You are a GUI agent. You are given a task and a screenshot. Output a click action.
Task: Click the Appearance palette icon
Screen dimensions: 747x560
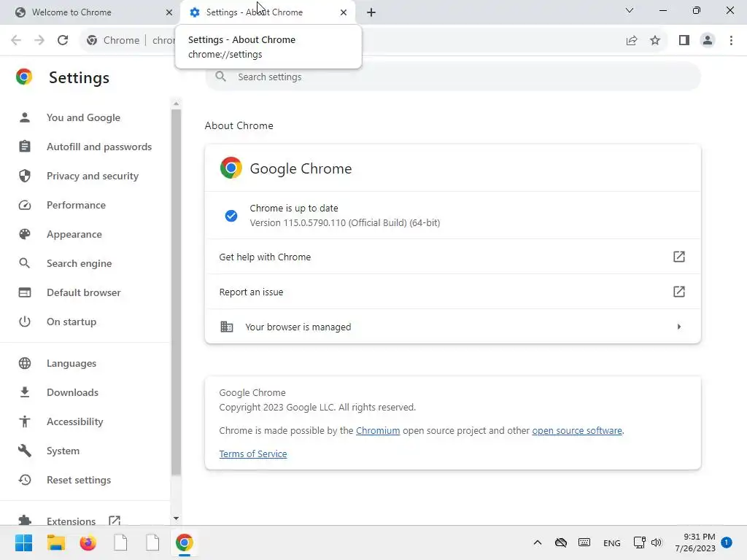(25, 234)
